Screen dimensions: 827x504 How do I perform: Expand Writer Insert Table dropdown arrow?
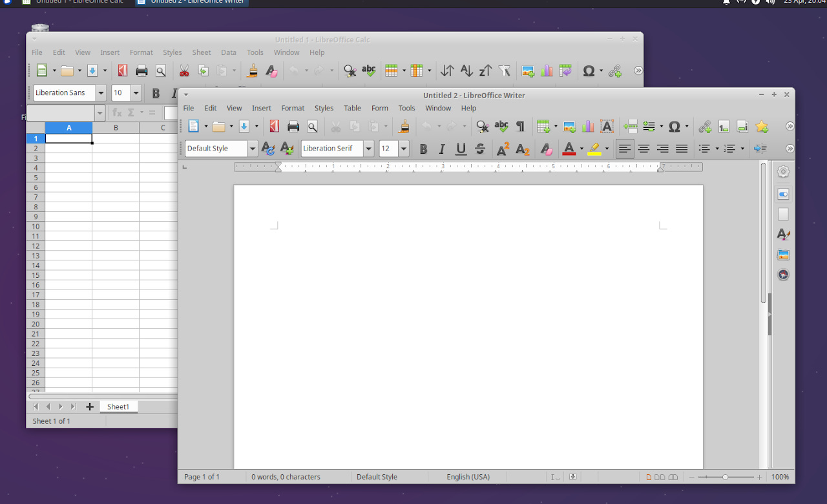[x=556, y=127]
